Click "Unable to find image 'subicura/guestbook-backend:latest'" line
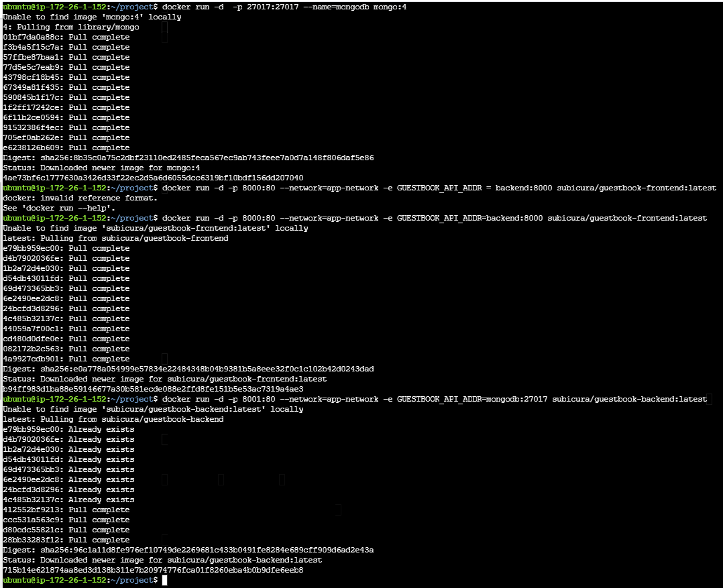Image resolution: width=723 pixels, height=588 pixels. coord(153,410)
